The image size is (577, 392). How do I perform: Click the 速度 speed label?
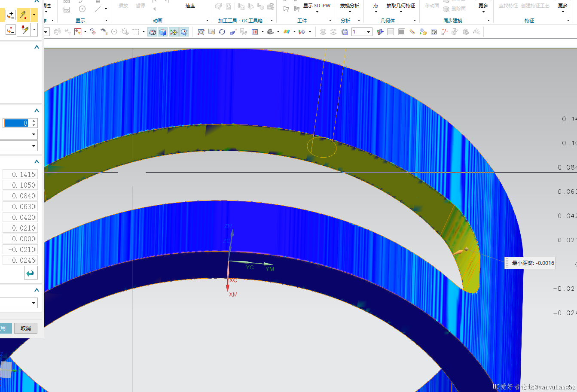pos(190,6)
